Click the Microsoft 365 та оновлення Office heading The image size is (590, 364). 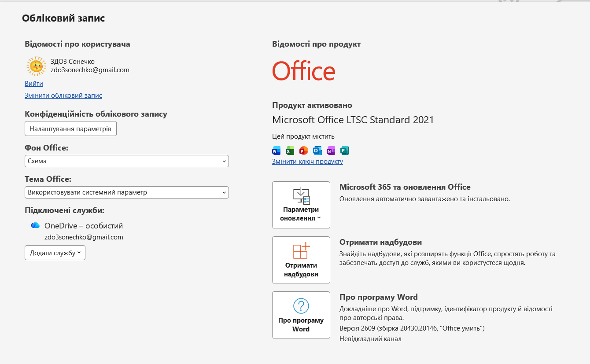coord(405,187)
